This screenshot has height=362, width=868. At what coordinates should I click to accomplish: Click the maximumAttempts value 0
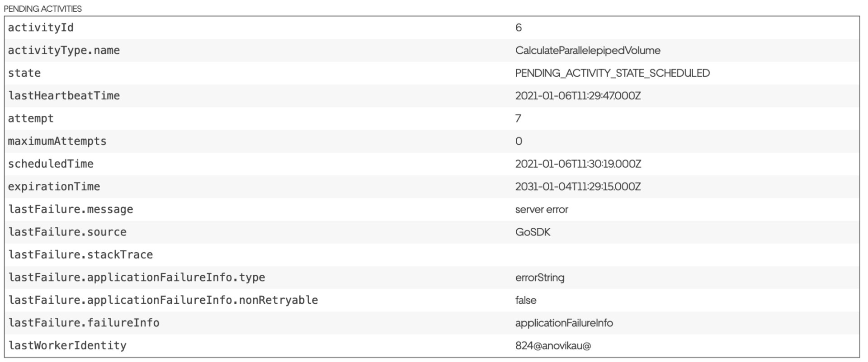coord(519,141)
